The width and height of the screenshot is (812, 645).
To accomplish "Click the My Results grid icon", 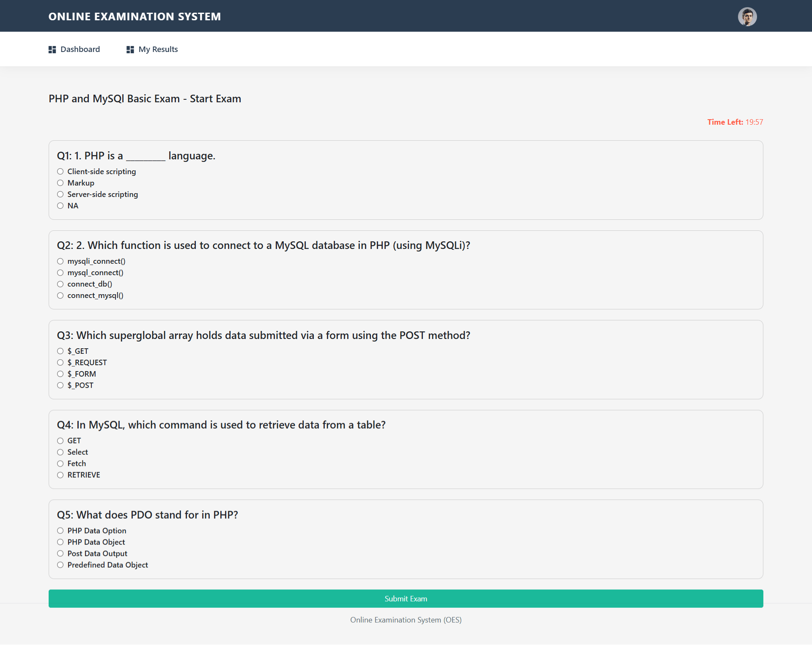I will [130, 49].
